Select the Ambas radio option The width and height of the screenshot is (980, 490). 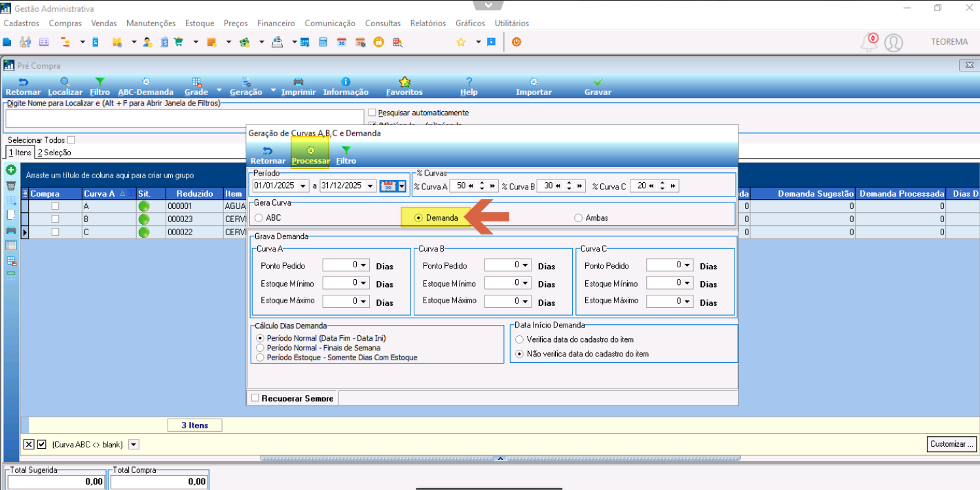(578, 217)
